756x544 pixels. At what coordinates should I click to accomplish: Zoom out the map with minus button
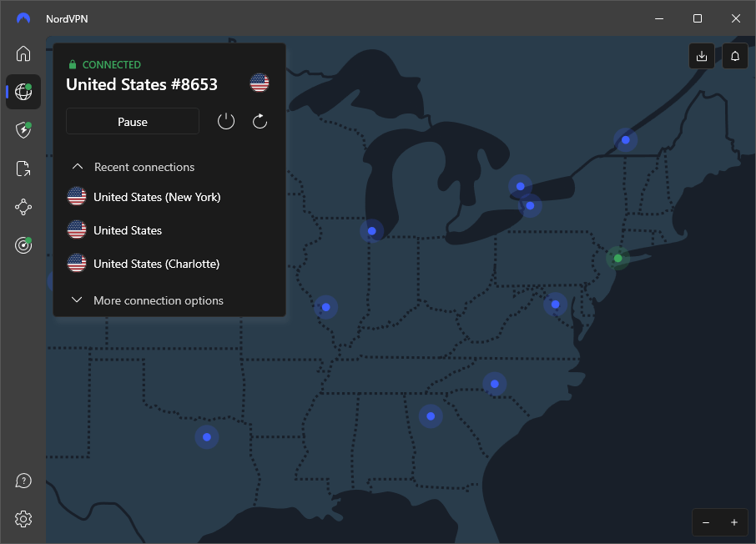pos(706,522)
